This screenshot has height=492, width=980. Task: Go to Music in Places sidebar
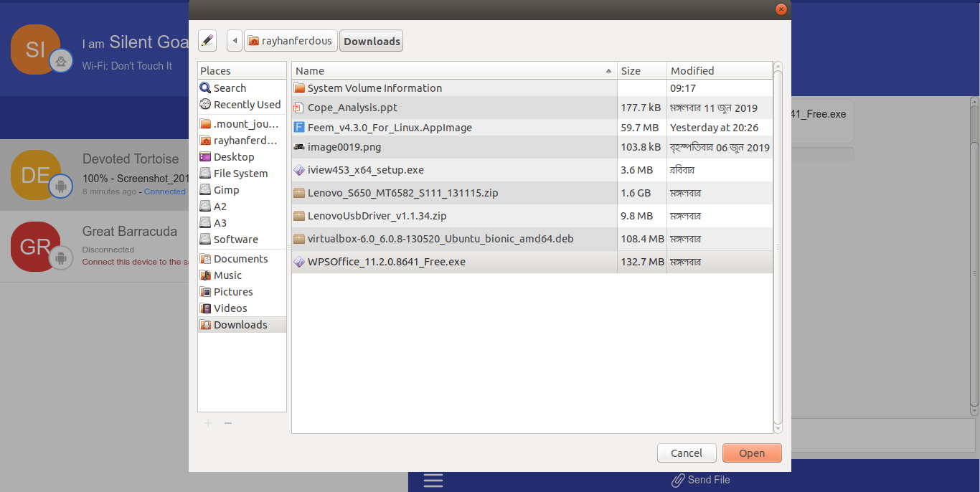pos(242,275)
